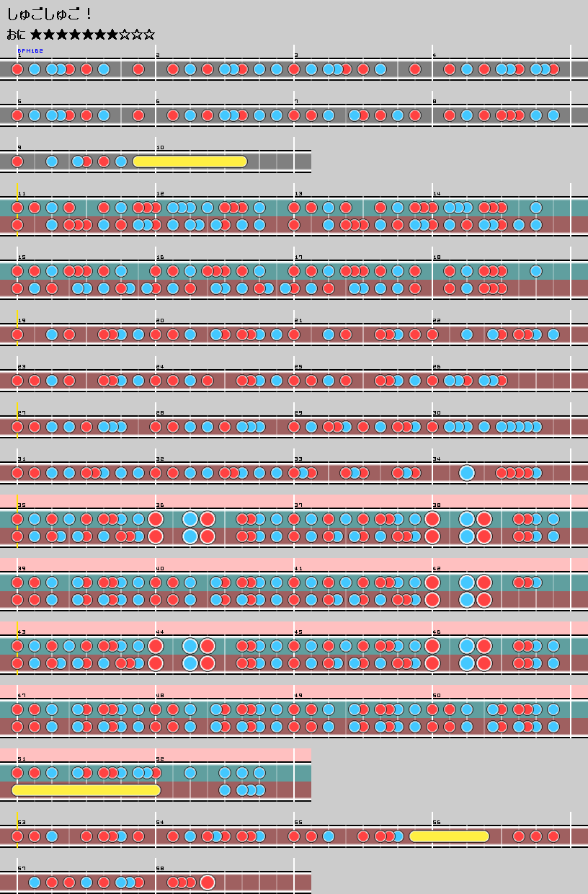588x894 pixels.
Task: Click the last empty star in the rating
Action: 148,35
